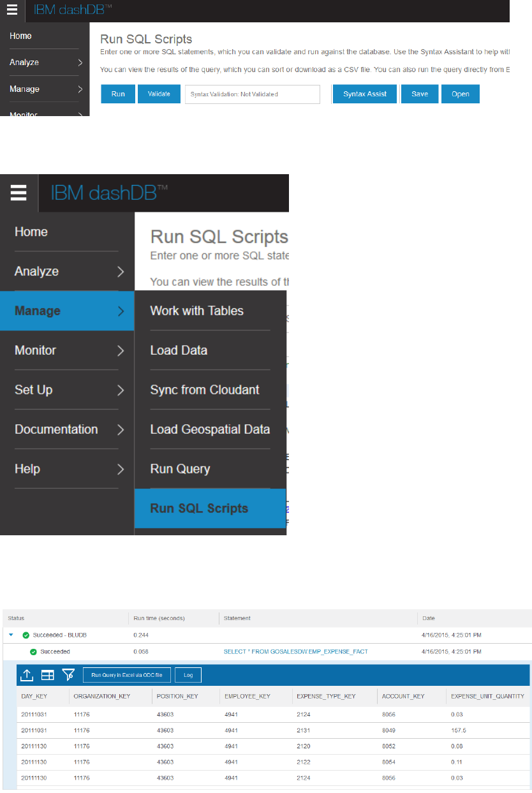
Task: Click green check icon of the 0.058 Succeeded row
Action: pyautogui.click(x=33, y=651)
